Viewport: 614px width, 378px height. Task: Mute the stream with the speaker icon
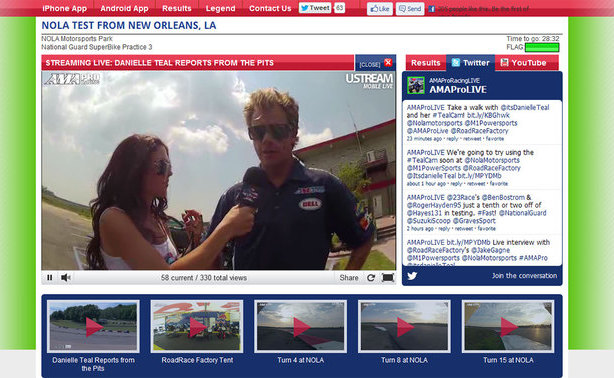tap(65, 278)
